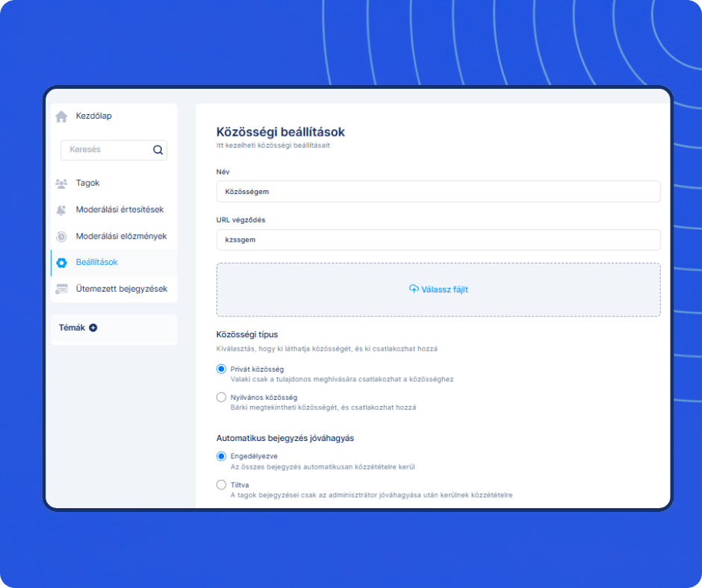This screenshot has height=588, width=702.
Task: Click the 'Név' field label
Action: coord(223,172)
